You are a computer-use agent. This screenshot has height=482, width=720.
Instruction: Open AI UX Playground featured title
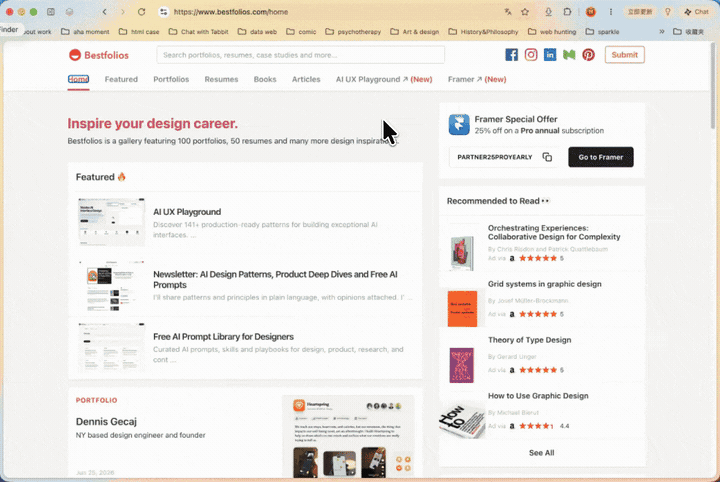pyautogui.click(x=187, y=212)
